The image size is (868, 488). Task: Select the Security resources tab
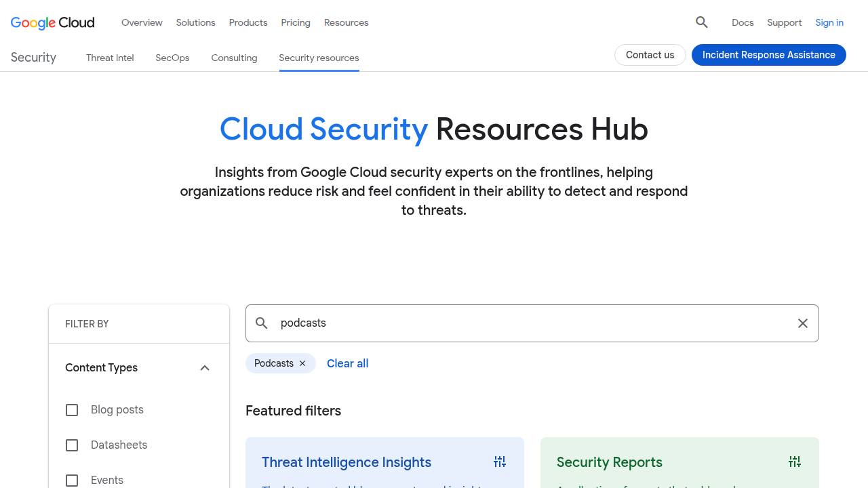(319, 58)
